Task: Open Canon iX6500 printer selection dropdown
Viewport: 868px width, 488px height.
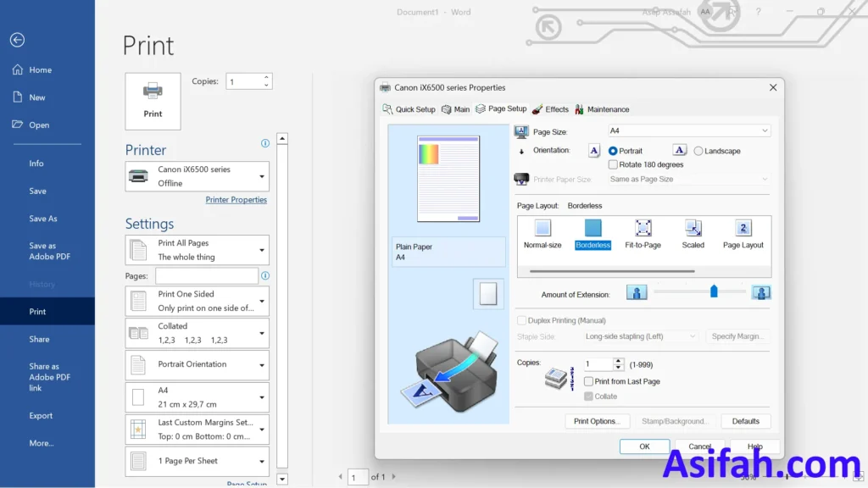Action: tap(197, 176)
